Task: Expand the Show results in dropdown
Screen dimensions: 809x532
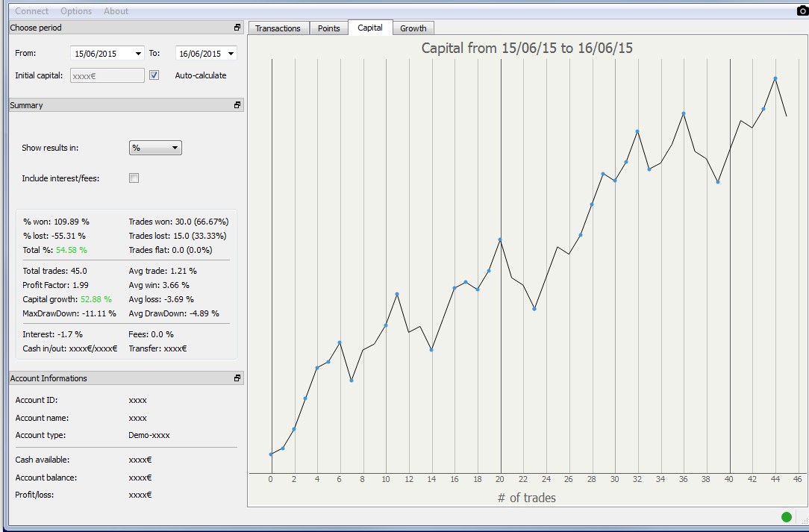Action: point(155,148)
